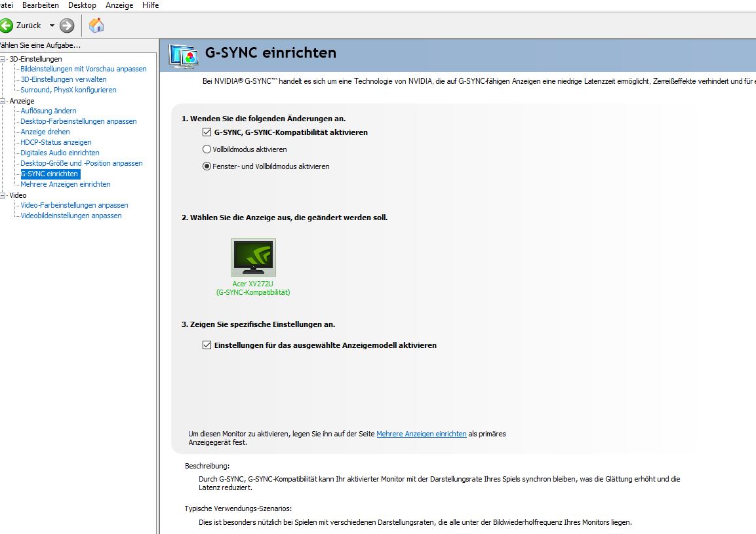This screenshot has width=756, height=534.
Task: Click the forward navigation arrow
Action: pyautogui.click(x=67, y=26)
